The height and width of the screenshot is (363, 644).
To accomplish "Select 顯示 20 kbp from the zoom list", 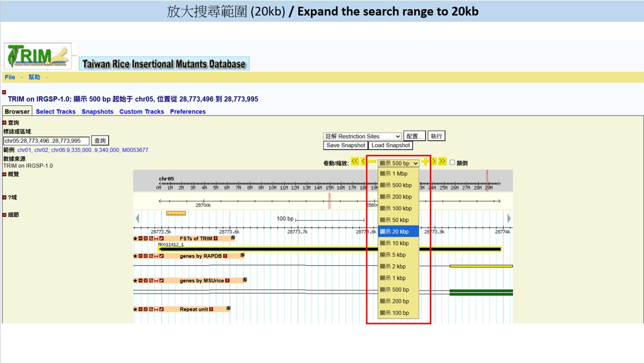I will [398, 232].
